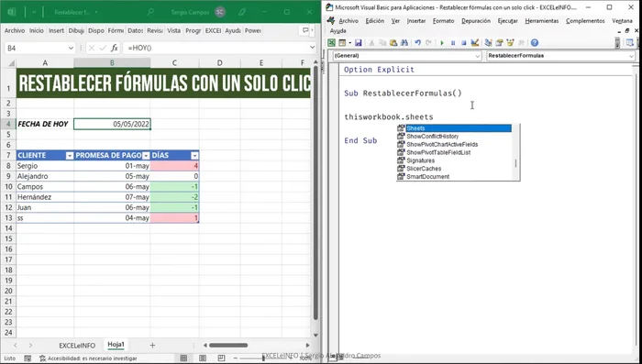
Task: Open the Quick Access Toolbar customize arrow
Action: 34,12
